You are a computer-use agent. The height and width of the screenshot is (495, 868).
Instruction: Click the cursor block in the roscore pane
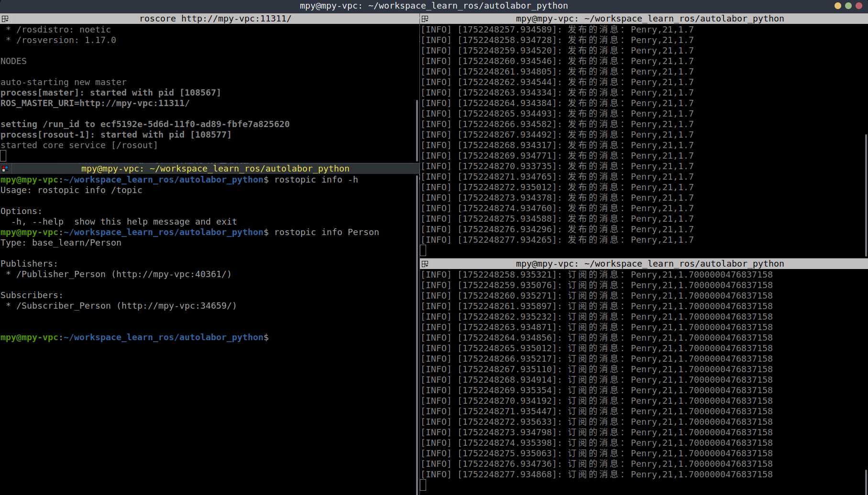point(3,156)
